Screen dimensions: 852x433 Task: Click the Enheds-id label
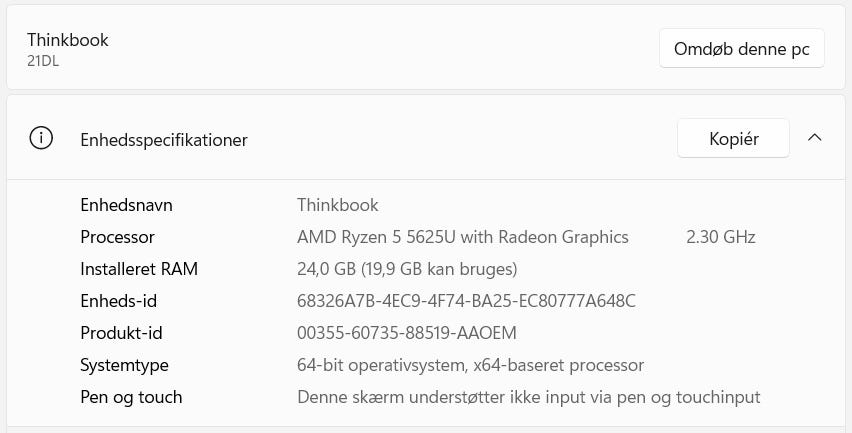coord(118,301)
